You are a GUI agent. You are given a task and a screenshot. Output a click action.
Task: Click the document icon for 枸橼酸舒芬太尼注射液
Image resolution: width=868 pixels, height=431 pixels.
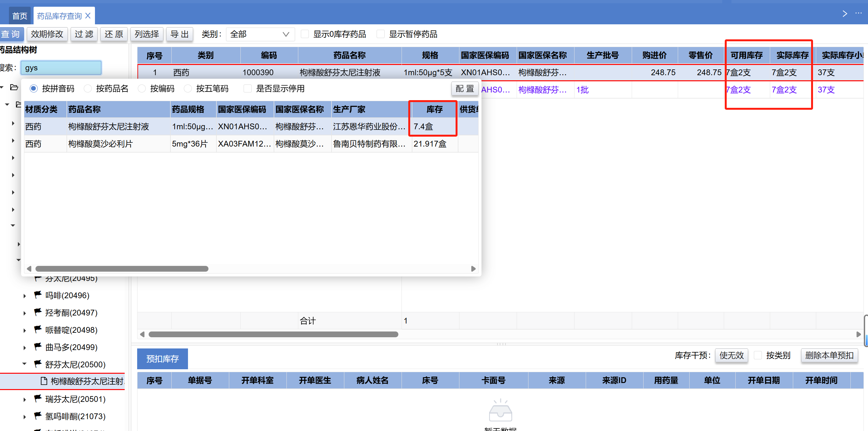[44, 381]
